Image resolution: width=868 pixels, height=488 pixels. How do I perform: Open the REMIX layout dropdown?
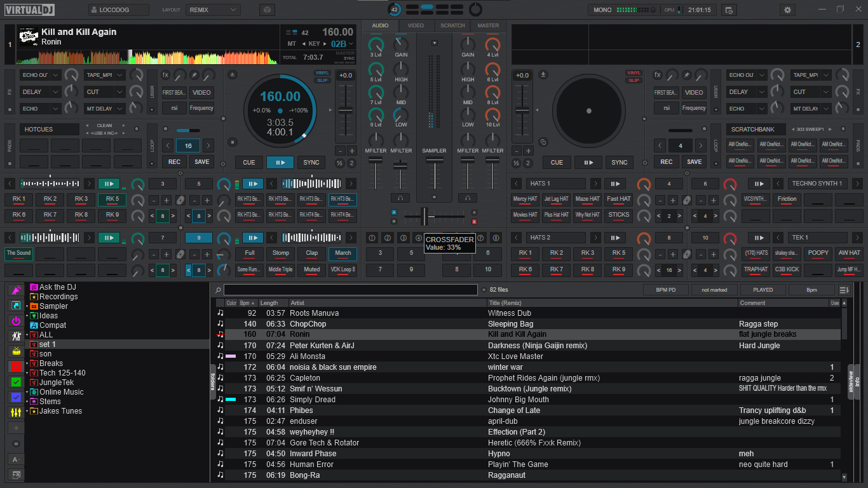[x=213, y=10]
